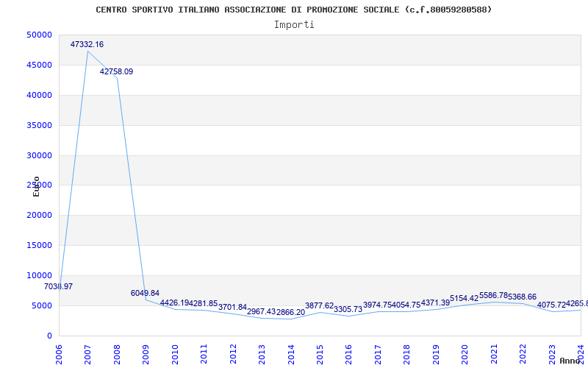Click the data label 4075.72
This screenshot has height=368, width=588.
pos(552,305)
